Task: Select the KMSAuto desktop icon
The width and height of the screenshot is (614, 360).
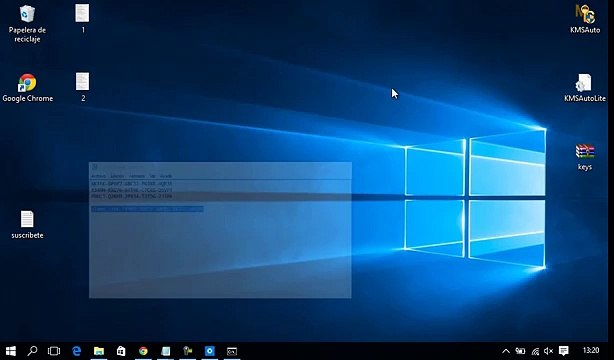Action: click(x=585, y=19)
